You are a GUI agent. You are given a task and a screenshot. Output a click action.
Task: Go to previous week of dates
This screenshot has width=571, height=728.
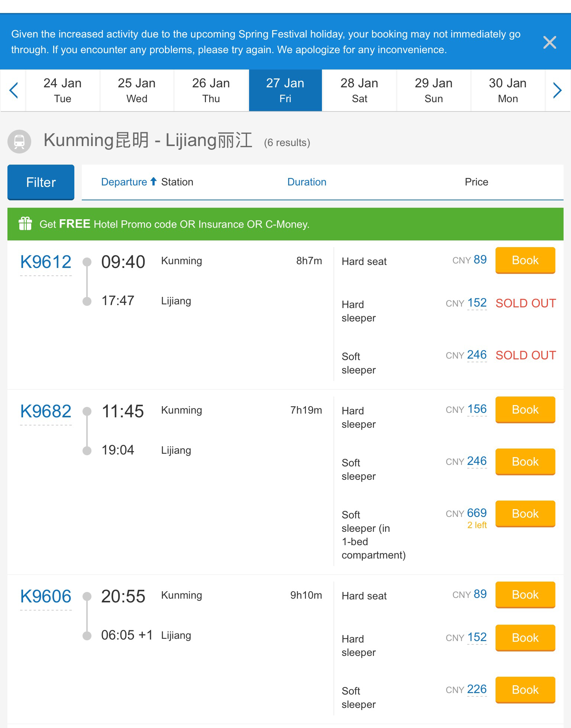14,90
